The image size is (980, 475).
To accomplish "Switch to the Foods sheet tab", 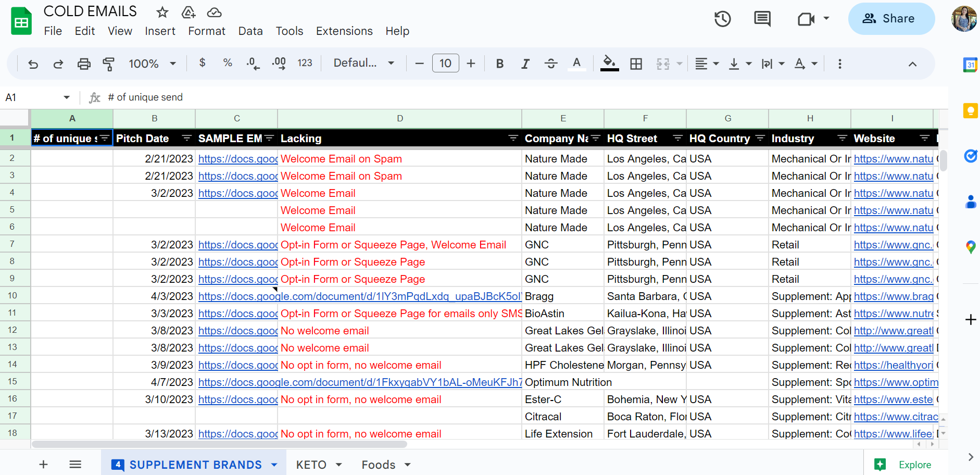I will pos(379,465).
